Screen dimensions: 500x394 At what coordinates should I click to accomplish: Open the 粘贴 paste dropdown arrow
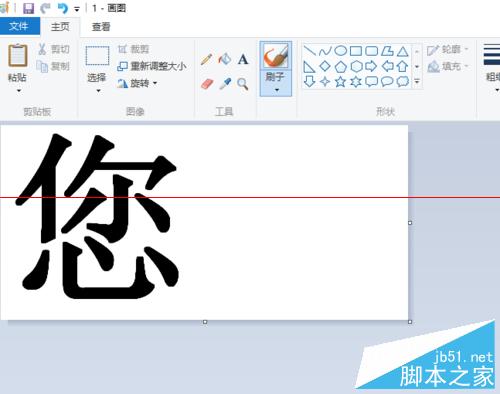(x=19, y=91)
